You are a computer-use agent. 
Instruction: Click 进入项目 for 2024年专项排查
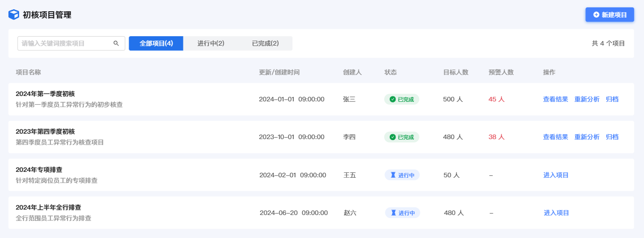click(x=556, y=175)
